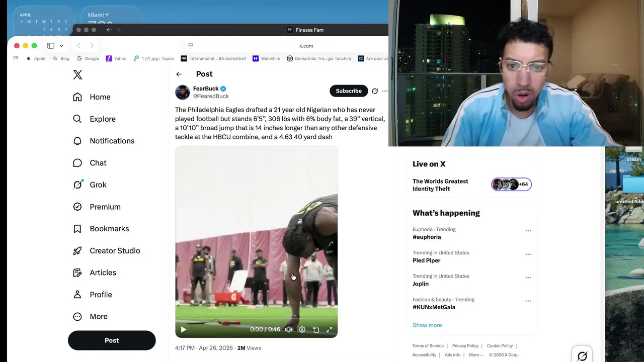Open the #KUNxMetGala trending topic
Screen dimensions: 644x362
tap(434, 307)
